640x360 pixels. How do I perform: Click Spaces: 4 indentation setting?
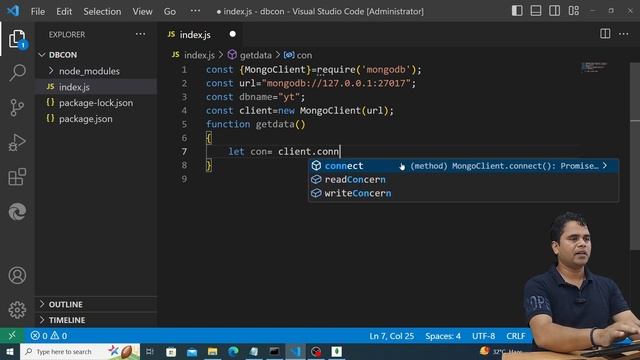click(443, 336)
